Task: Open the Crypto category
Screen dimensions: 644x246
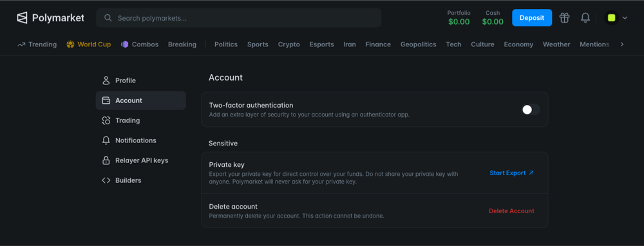Action: click(x=289, y=44)
